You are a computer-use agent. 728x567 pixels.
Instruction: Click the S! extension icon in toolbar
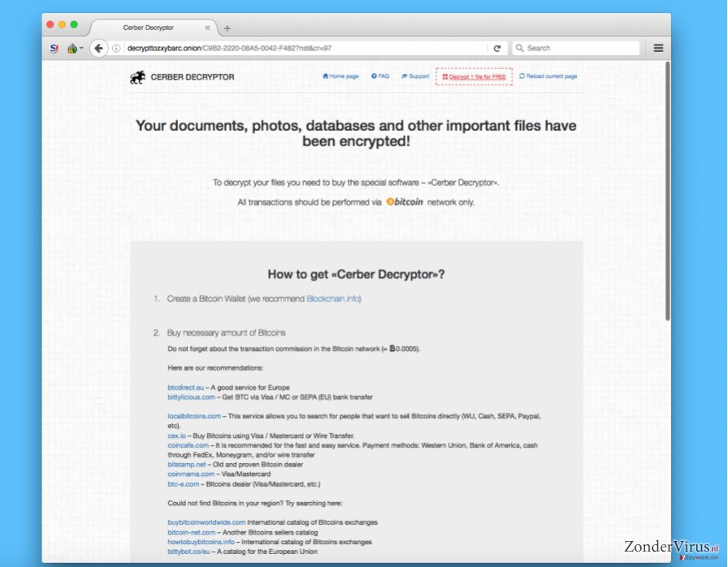pyautogui.click(x=54, y=48)
